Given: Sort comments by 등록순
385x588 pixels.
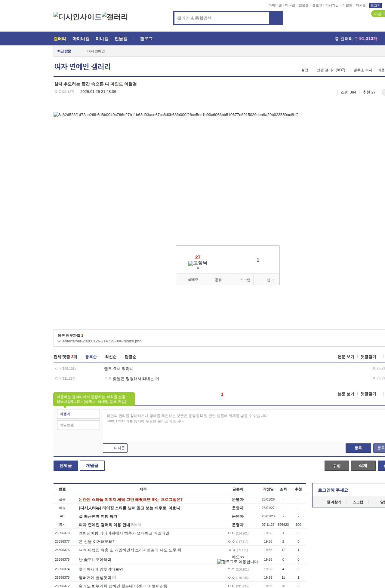Looking at the screenshot, I should coord(91,357).
